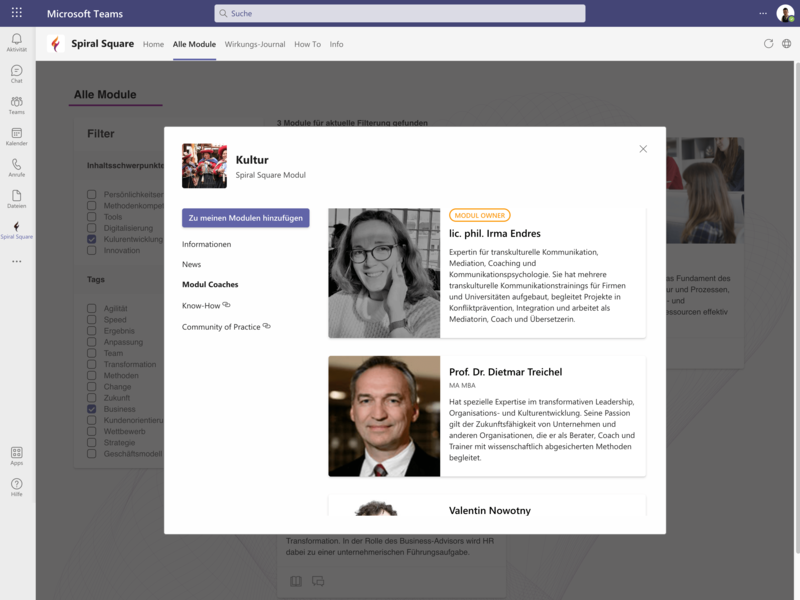Uncheck the Kulturentwicklung checkbox
The height and width of the screenshot is (600, 800).
pyautogui.click(x=92, y=239)
